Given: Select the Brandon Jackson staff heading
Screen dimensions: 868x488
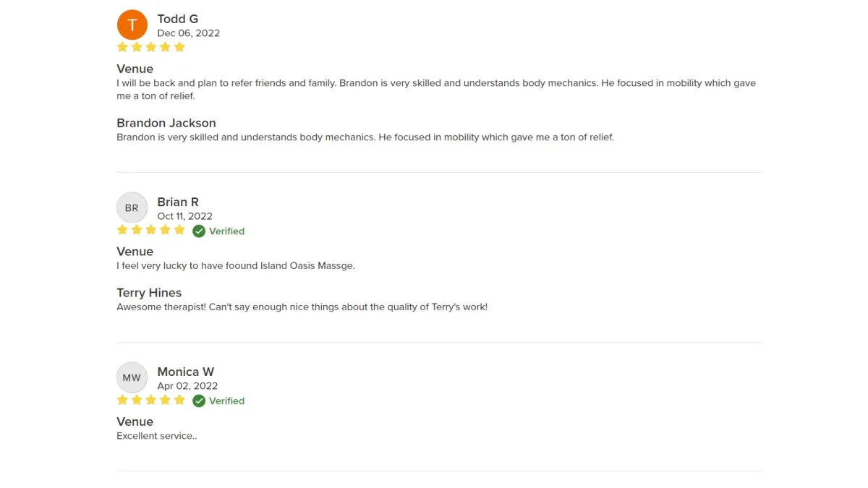Looking at the screenshot, I should click(x=166, y=123).
